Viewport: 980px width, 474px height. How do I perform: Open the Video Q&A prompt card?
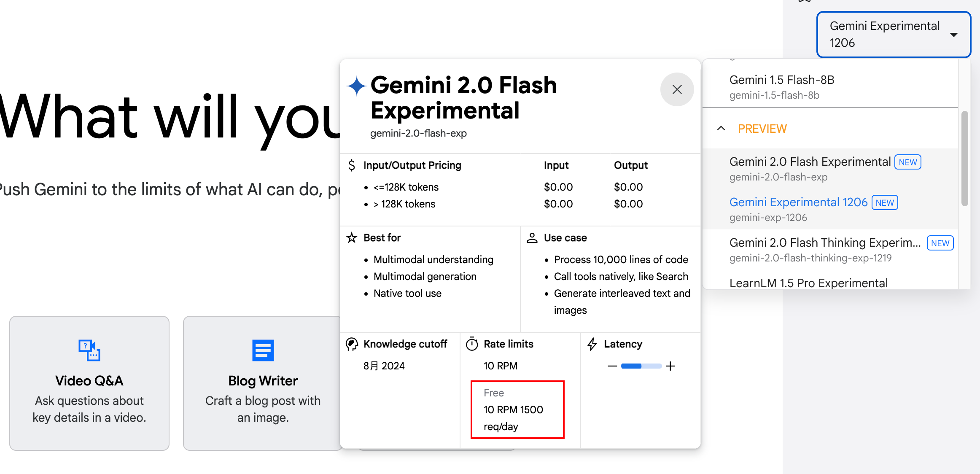tap(89, 383)
